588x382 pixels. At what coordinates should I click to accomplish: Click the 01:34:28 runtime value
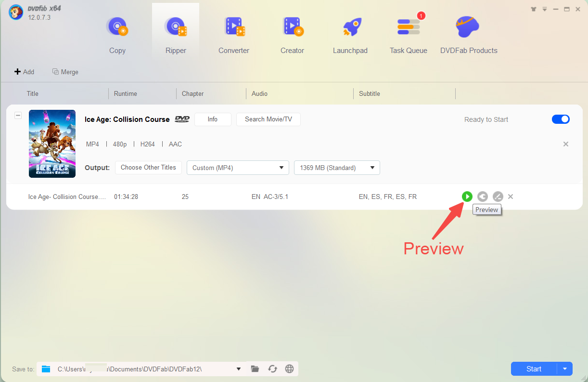[126, 197]
